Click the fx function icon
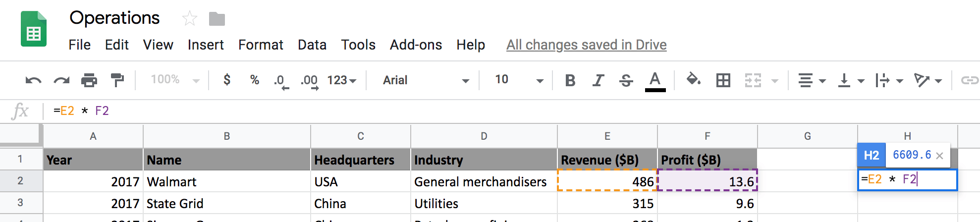Viewport: 980px width, 222px height. coord(20,111)
